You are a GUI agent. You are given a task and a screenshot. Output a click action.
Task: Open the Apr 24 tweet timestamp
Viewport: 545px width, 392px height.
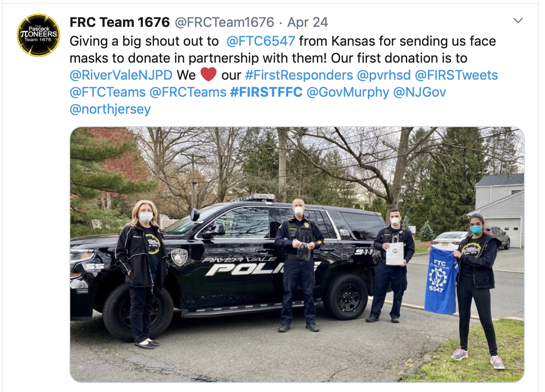[x=307, y=22]
